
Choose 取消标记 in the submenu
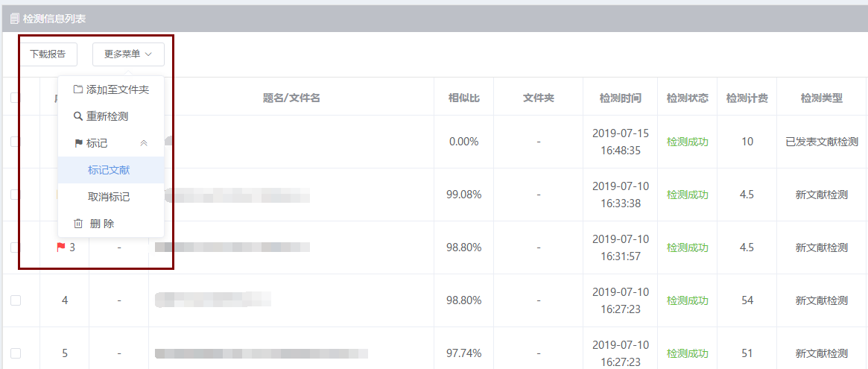[109, 197]
